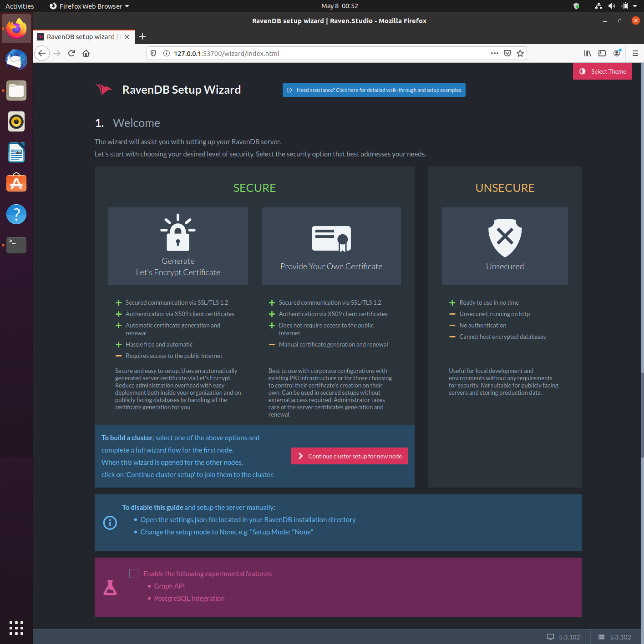Select Generate Let's Encrypt Certificate option
The width and height of the screenshot is (644, 644).
pos(178,246)
